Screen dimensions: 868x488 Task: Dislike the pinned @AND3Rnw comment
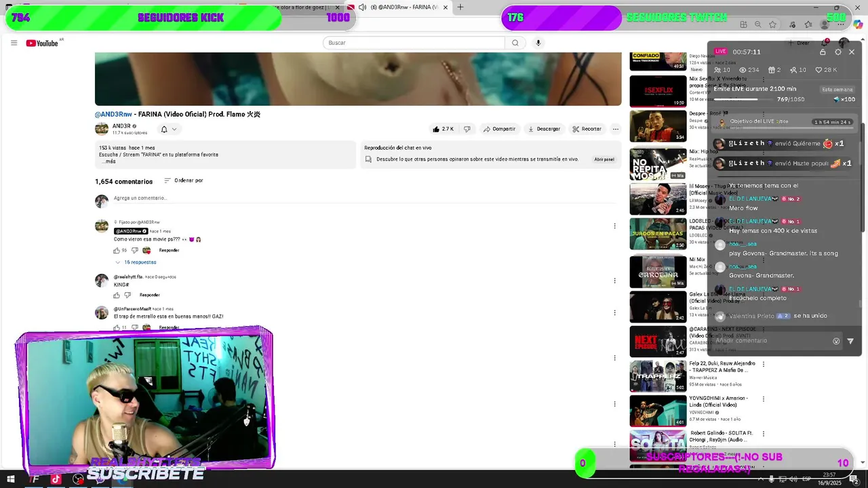pos(134,250)
